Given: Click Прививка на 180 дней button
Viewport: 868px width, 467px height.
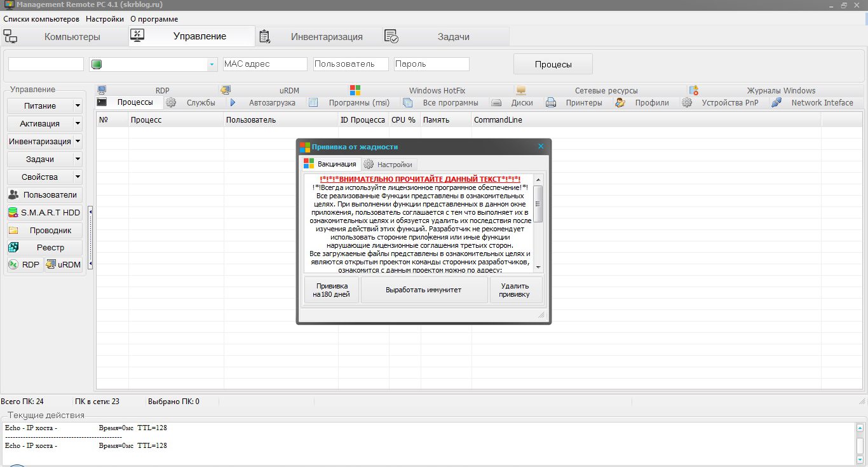Looking at the screenshot, I should point(332,290).
